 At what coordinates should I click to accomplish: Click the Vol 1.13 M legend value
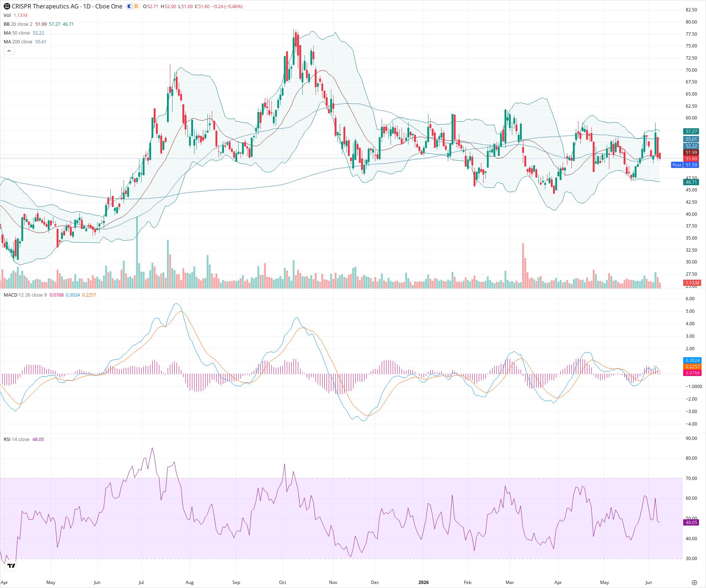click(x=21, y=15)
